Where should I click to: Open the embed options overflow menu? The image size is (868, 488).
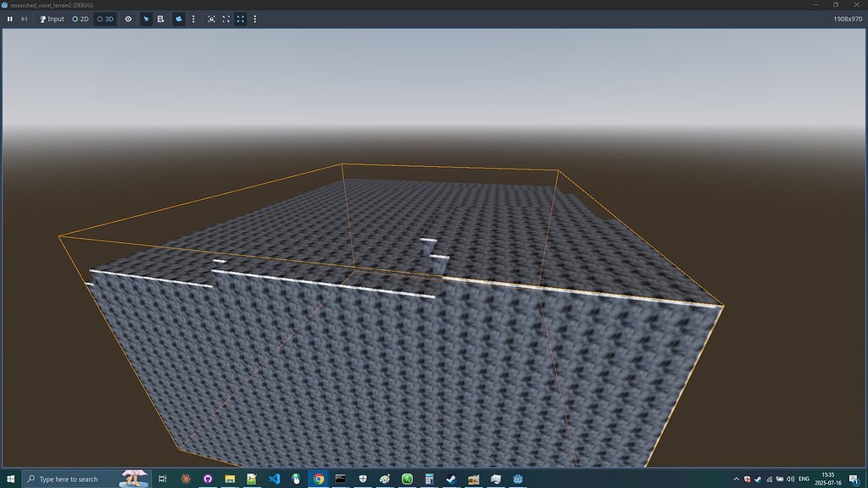[254, 19]
